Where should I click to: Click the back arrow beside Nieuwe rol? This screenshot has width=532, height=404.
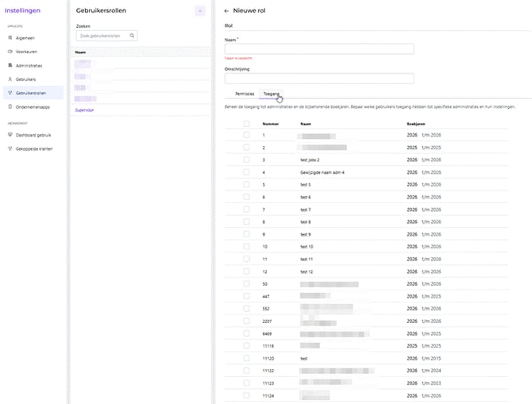pyautogui.click(x=226, y=11)
